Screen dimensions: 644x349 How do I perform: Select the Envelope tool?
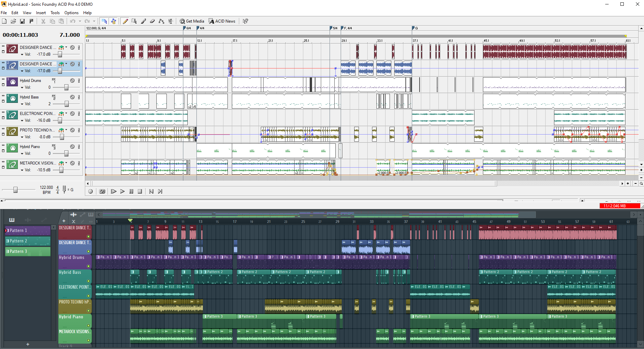pyautogui.click(x=161, y=21)
